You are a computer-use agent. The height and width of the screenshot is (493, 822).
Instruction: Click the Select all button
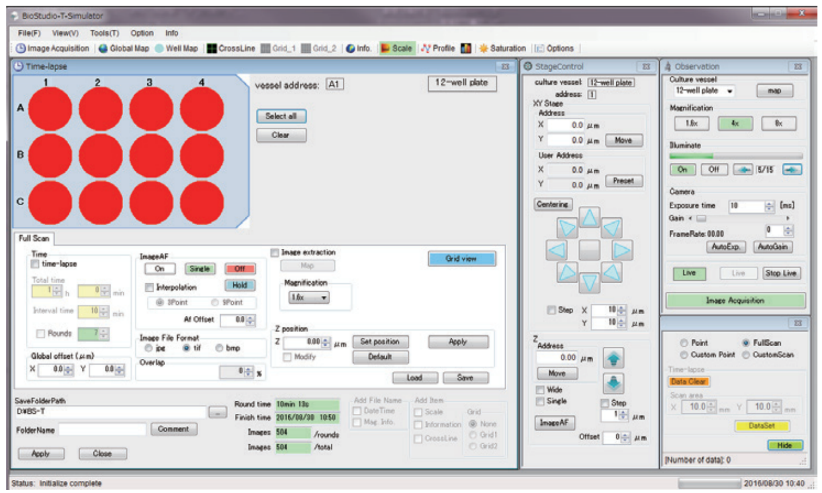pyautogui.click(x=281, y=116)
